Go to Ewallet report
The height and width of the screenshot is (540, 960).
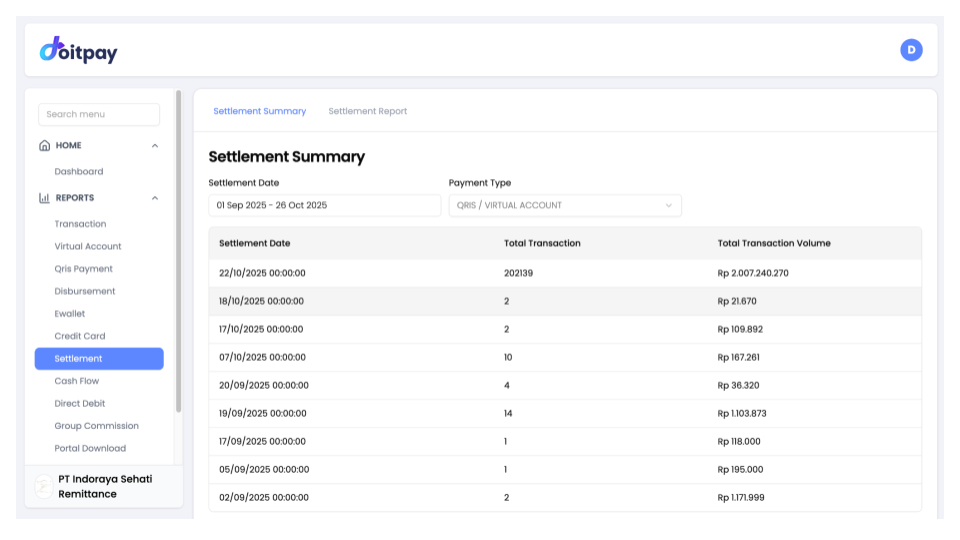pyautogui.click(x=70, y=313)
